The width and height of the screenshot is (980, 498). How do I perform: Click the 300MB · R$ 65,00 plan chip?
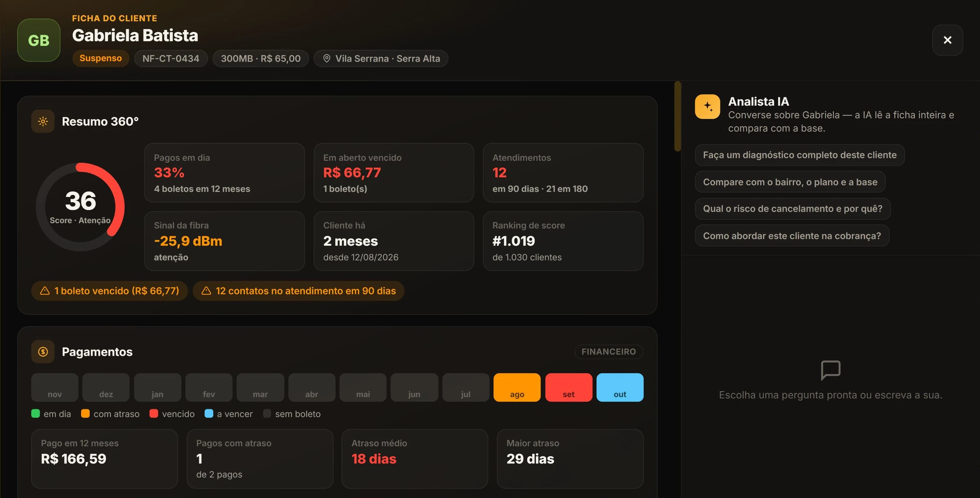tap(261, 58)
